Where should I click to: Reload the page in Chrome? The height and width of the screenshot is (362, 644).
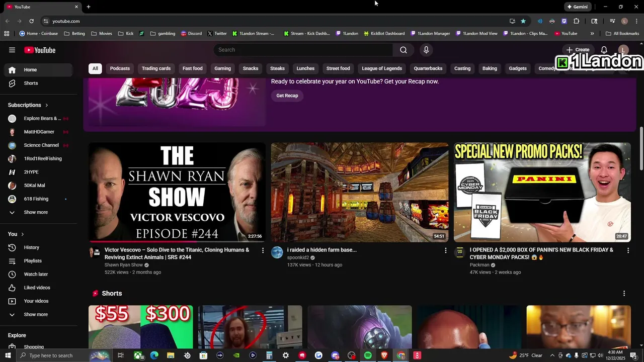click(x=31, y=21)
